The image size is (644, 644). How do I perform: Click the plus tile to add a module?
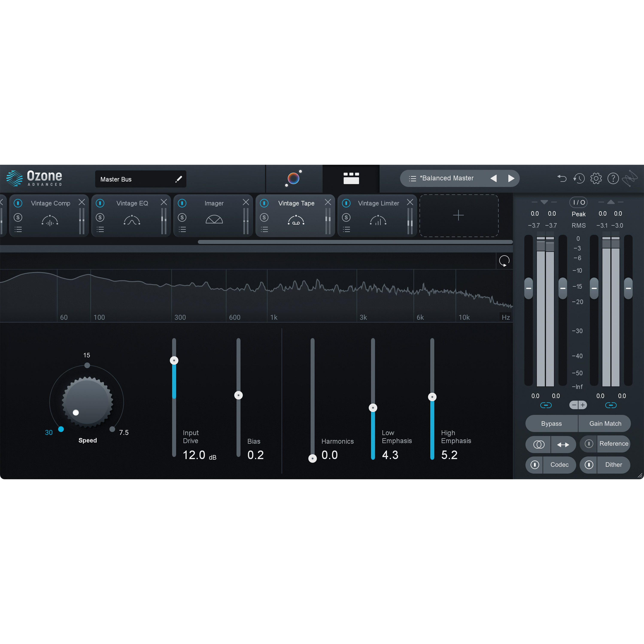click(459, 215)
